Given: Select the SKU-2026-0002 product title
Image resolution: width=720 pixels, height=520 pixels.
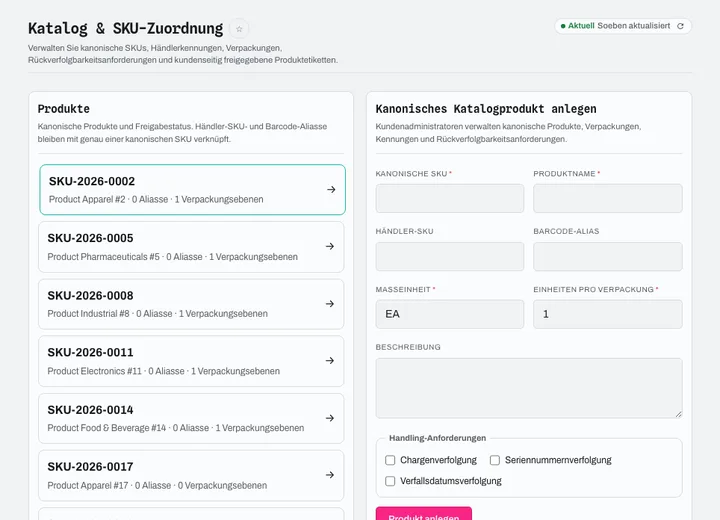Looking at the screenshot, I should pos(92,181).
